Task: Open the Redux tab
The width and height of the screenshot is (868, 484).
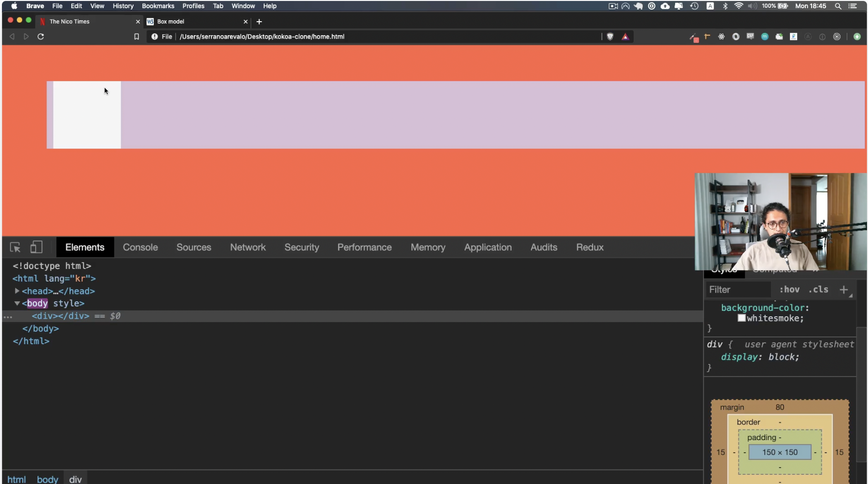Action: [x=590, y=247]
